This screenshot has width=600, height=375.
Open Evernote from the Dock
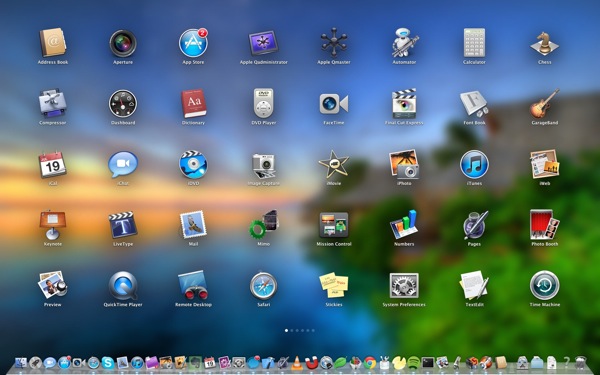coord(195,363)
